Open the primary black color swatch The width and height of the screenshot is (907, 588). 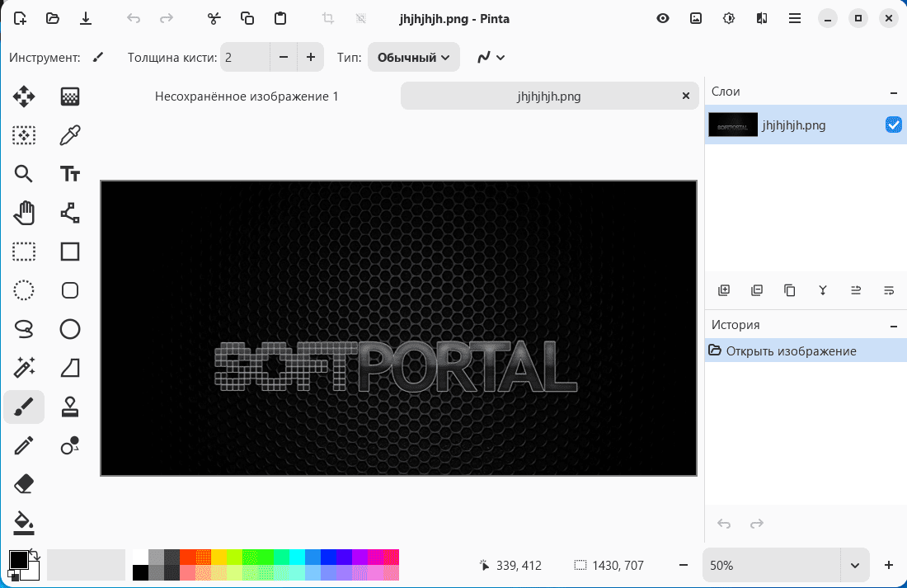click(x=18, y=560)
